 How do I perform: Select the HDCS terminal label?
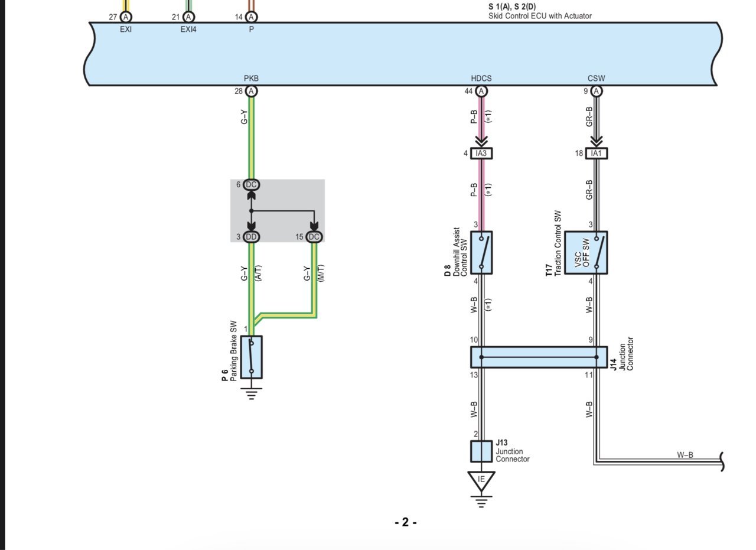click(481, 78)
